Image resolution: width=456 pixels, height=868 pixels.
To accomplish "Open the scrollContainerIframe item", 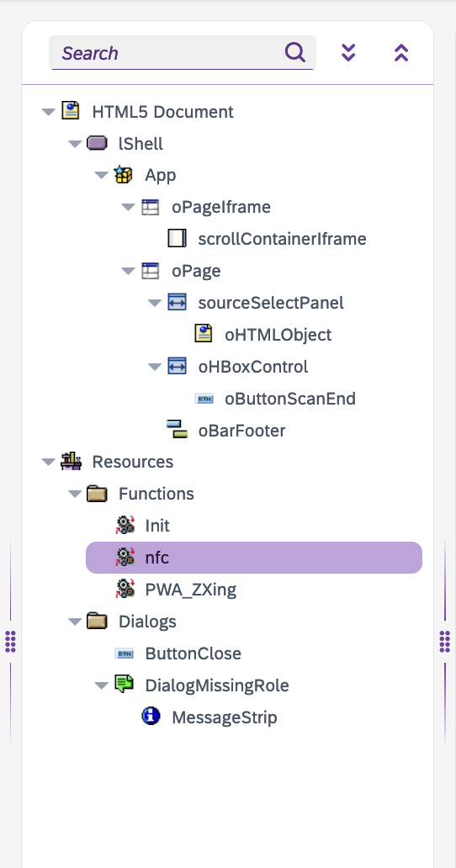I will click(282, 239).
